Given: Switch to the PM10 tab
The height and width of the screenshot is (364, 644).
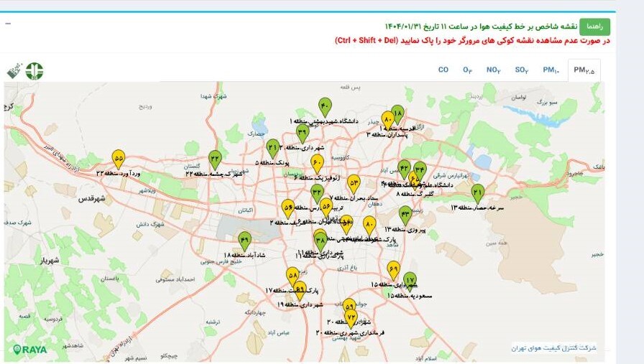Looking at the screenshot, I should pyautogui.click(x=551, y=70).
